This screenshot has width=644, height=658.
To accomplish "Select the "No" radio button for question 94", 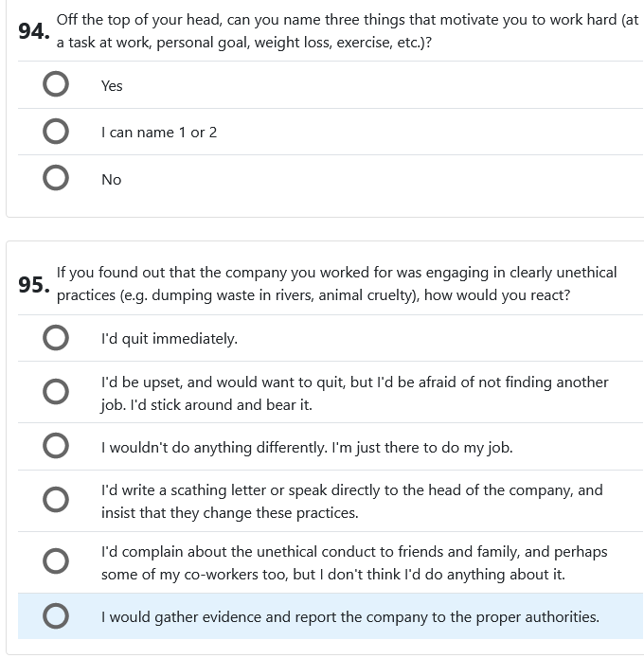I will click(x=56, y=179).
